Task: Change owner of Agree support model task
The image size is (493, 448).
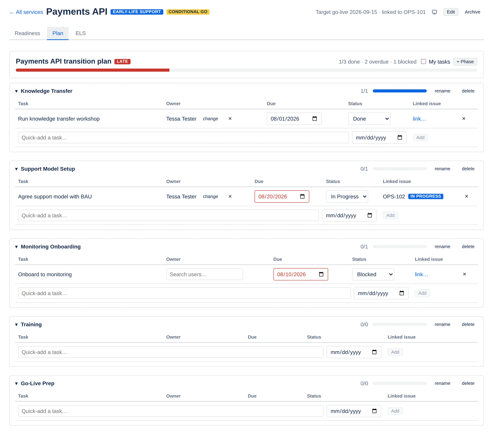Action: tap(210, 196)
